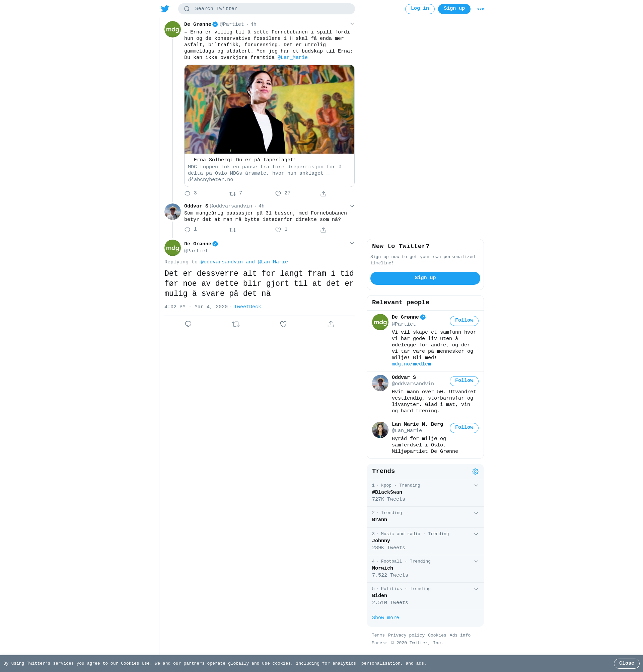
Task: Open the @Lan_Marie mention in first tweet
Action: click(292, 58)
